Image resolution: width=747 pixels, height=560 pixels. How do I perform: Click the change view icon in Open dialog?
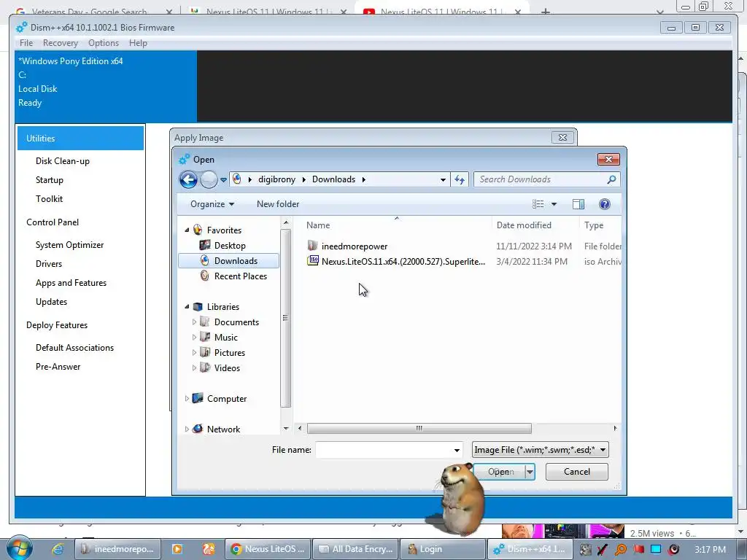point(538,204)
